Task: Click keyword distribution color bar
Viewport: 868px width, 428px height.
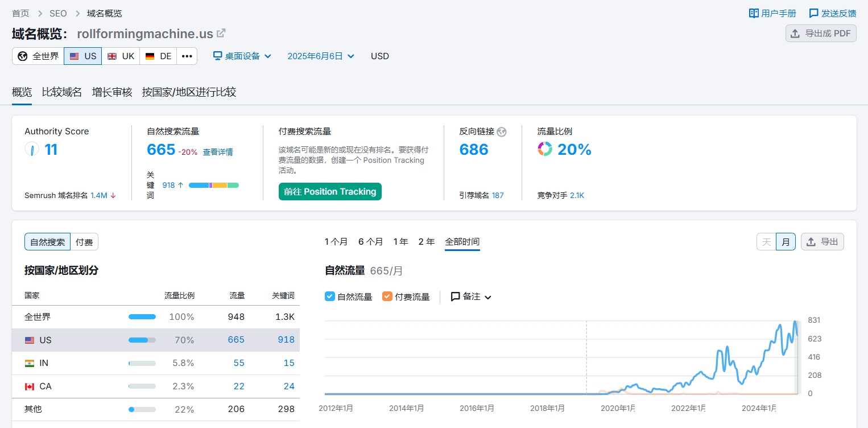Action: (214, 185)
